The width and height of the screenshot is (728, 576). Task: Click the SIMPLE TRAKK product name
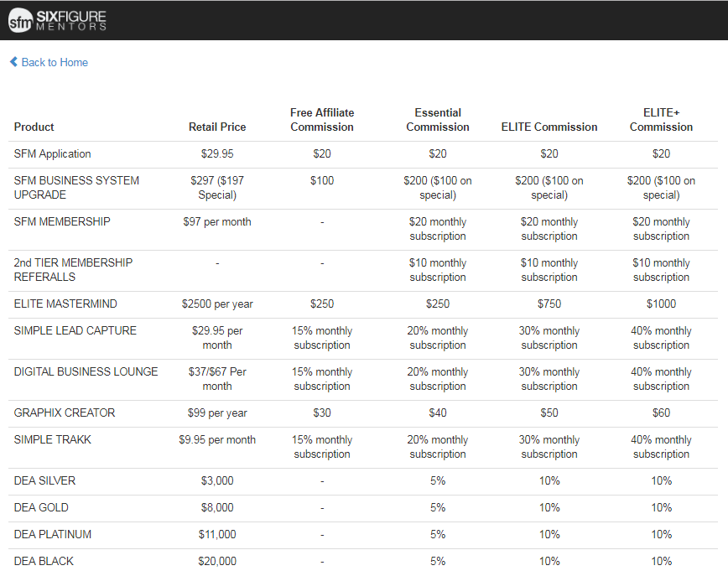point(53,439)
